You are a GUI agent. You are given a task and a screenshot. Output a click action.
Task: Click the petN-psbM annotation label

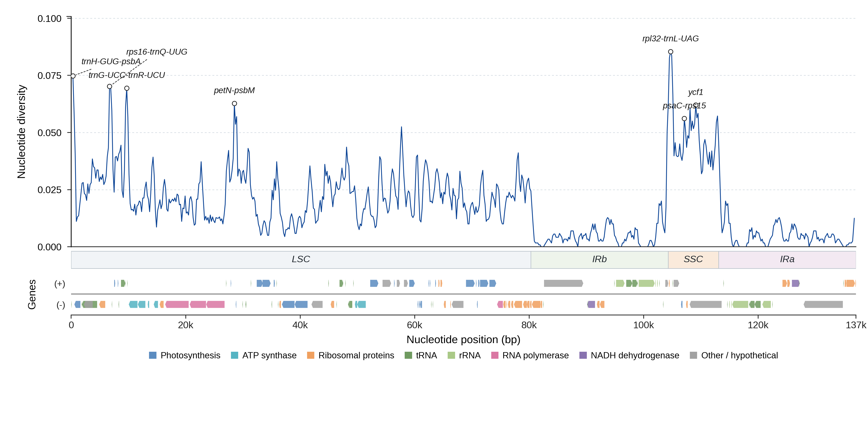234,90
